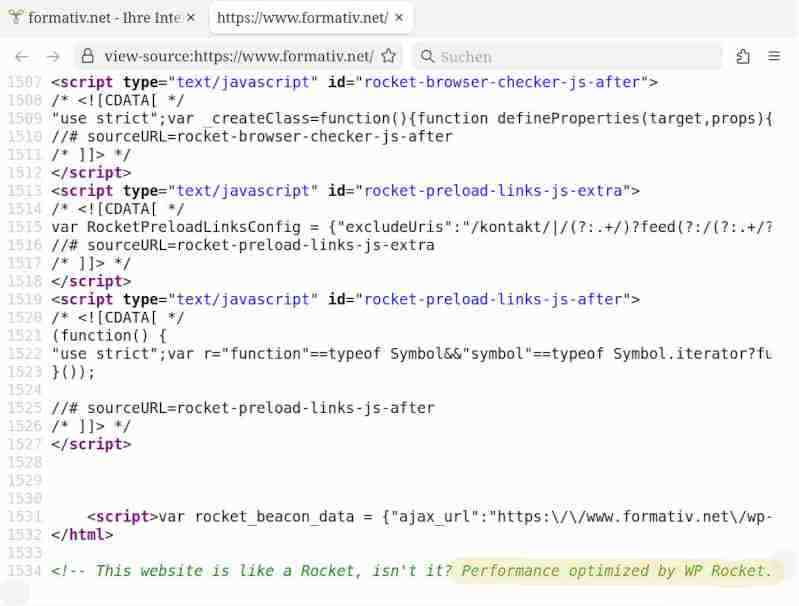The height and width of the screenshot is (606, 799).
Task: Select the https://www.formativ.net/ tab
Action: pyautogui.click(x=310, y=17)
